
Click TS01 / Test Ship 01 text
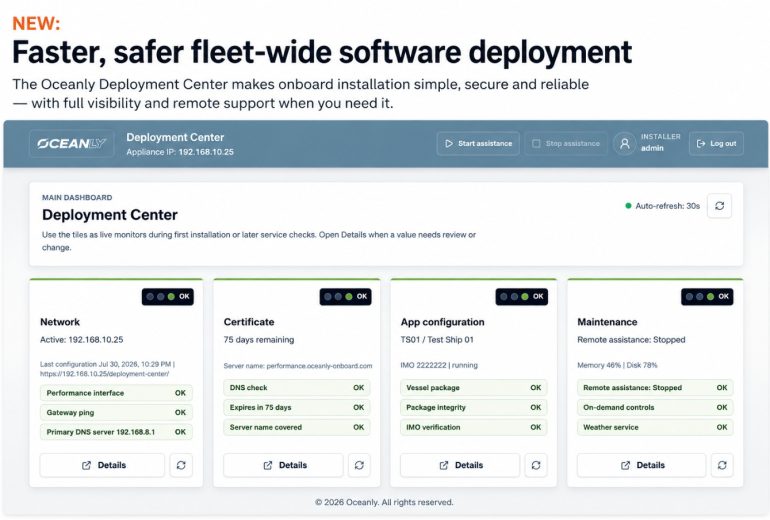tap(437, 340)
